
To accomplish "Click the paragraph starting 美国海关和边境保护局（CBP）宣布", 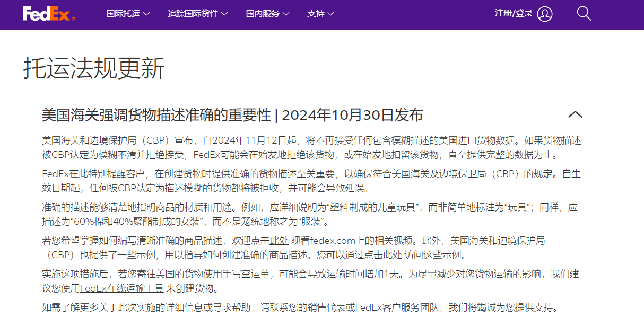I will pyautogui.click(x=311, y=148).
